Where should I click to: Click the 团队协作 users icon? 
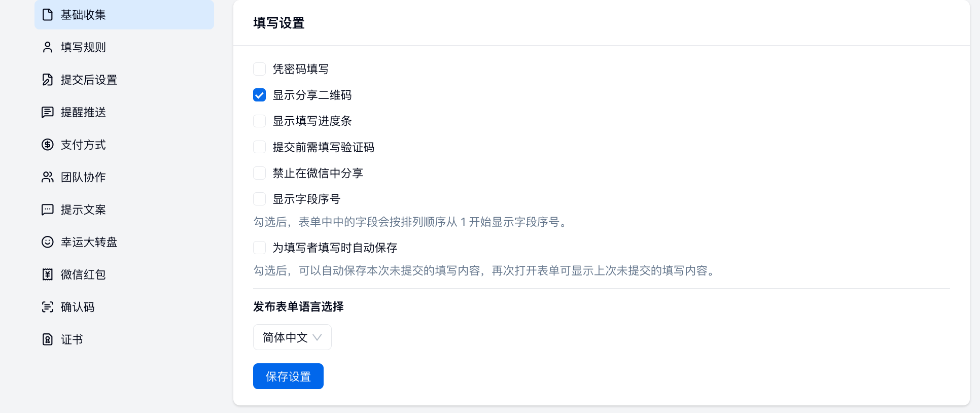(x=48, y=177)
